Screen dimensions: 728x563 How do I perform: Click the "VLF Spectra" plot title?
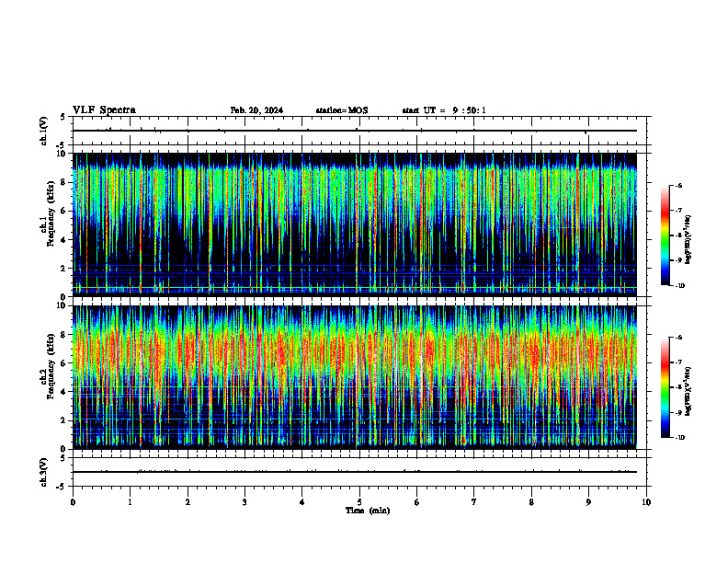104,110
